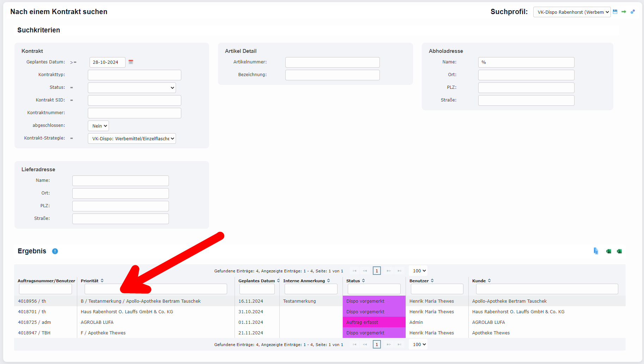The width and height of the screenshot is (644, 364).
Task: Open search profile settings gears icon
Action: coord(633,12)
